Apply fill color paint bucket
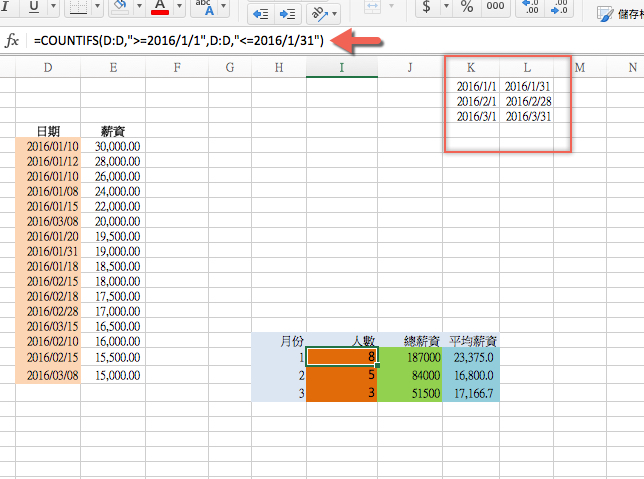The height and width of the screenshot is (479, 644). pos(121,7)
